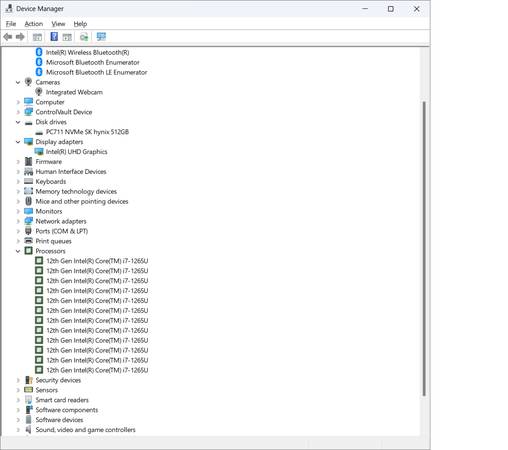Screen dimensions: 508x450
Task: Click the properties toolbar icon after Forward
Action: point(37,37)
